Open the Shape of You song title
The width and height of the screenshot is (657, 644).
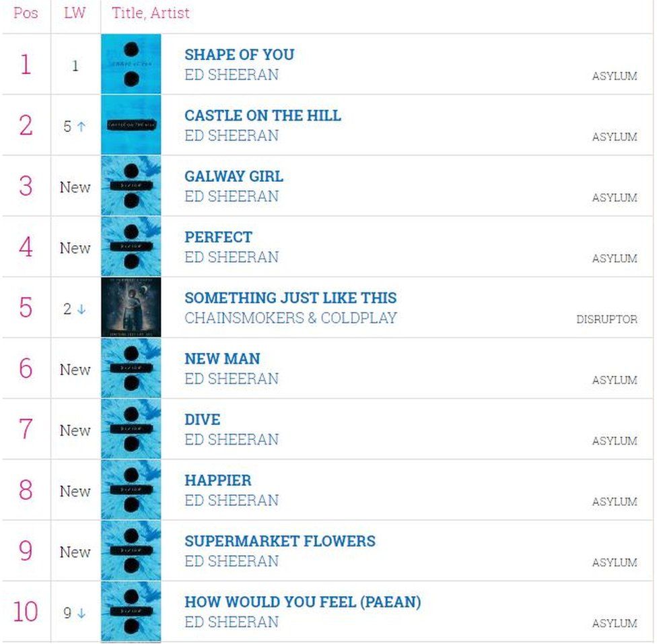coord(239,55)
